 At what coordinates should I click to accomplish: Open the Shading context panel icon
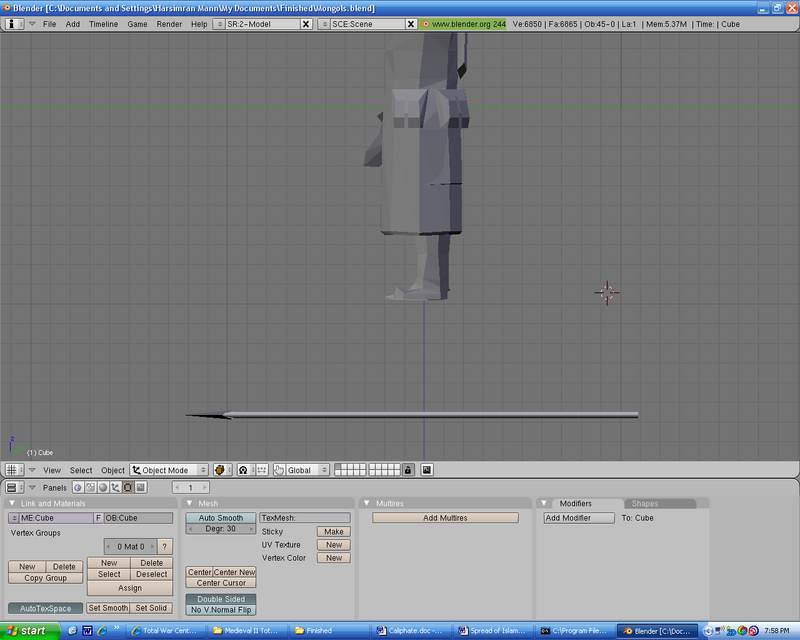click(x=103, y=487)
